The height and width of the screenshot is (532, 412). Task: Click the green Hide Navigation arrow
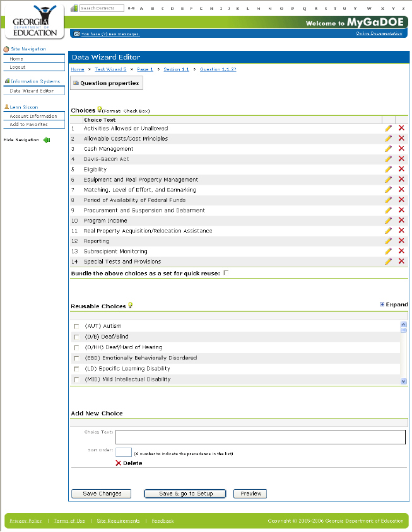point(47,140)
